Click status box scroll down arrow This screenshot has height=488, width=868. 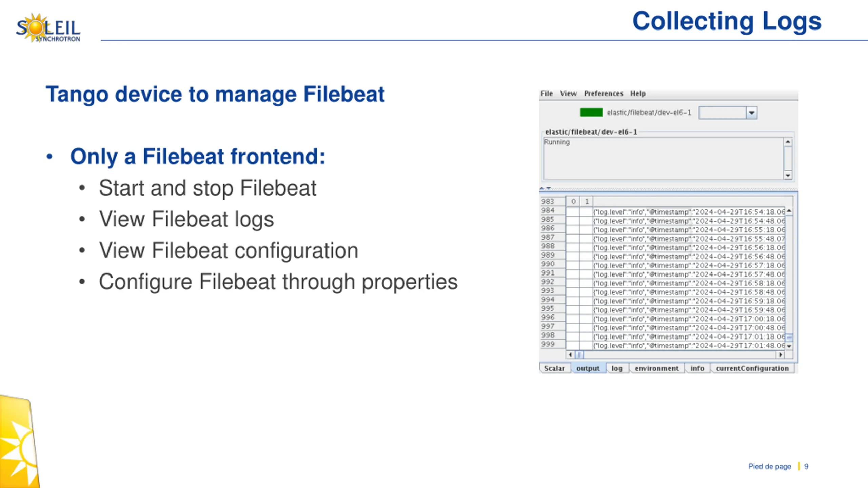pos(788,175)
